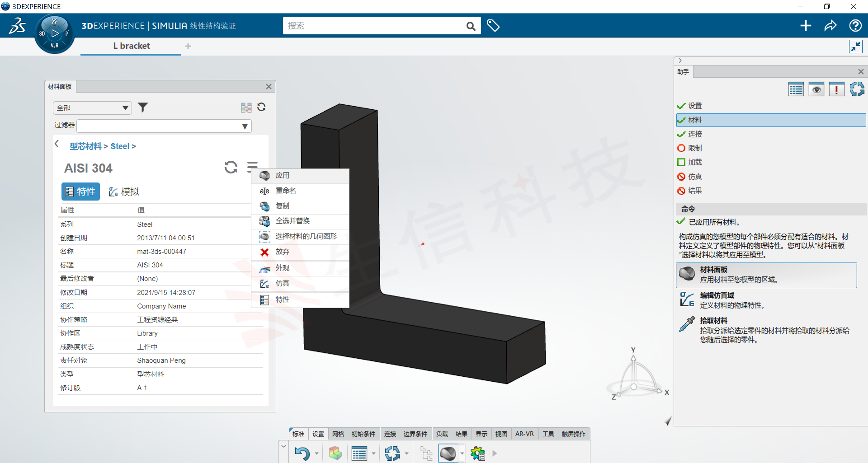Choose 应用 from the context menu
Screen dimensions: 868x463
[x=300, y=176]
